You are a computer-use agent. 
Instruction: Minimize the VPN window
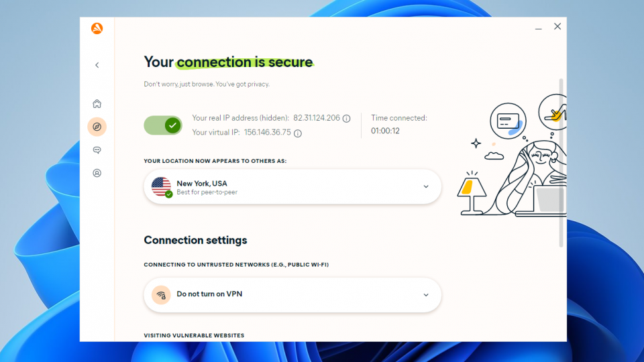[x=539, y=27]
